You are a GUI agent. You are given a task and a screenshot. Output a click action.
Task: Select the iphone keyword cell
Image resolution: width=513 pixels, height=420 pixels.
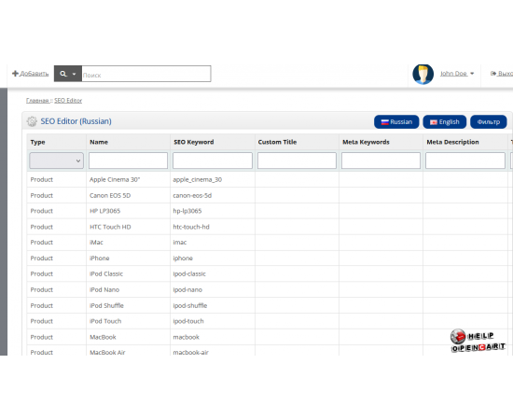[x=213, y=259]
